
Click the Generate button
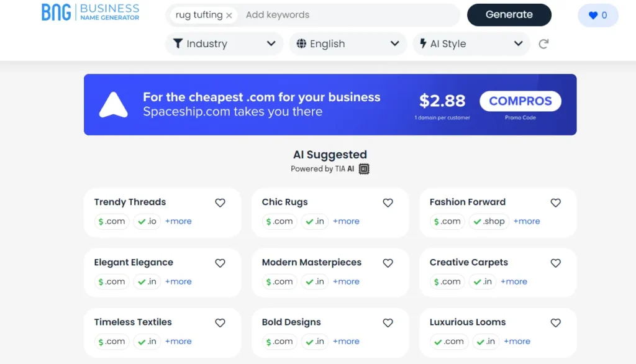(x=509, y=15)
